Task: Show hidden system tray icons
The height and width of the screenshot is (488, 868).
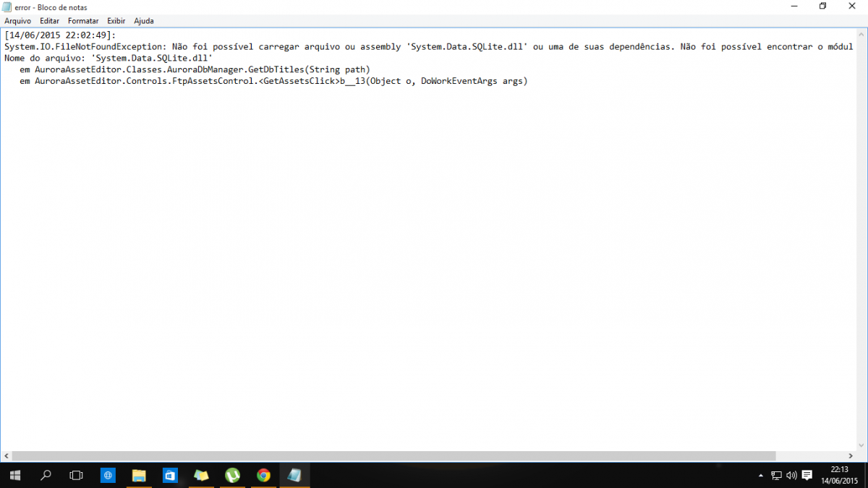Action: pyautogui.click(x=760, y=476)
